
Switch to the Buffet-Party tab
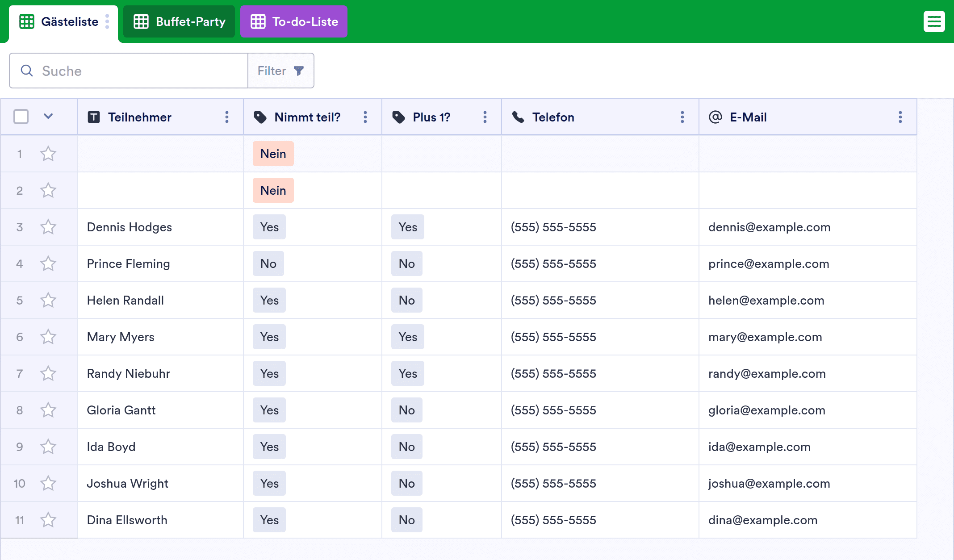coord(179,21)
